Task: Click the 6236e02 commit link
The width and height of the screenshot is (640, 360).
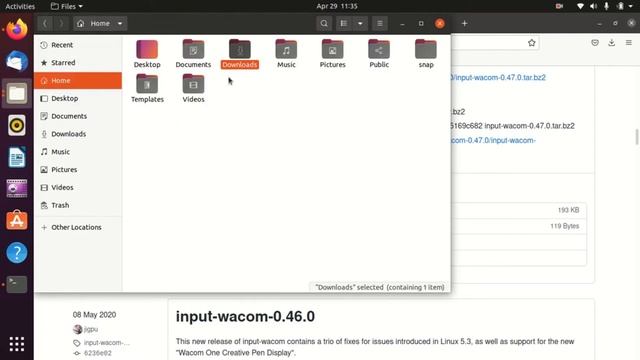Action: 98,353
